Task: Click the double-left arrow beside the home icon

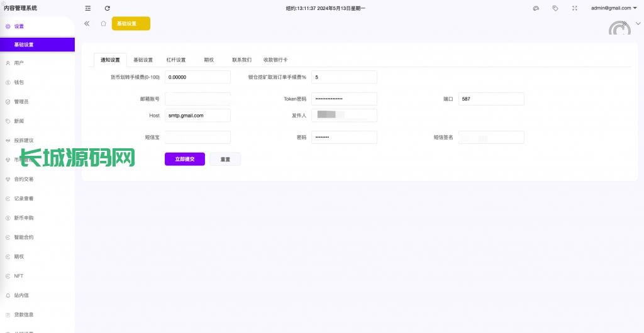Action: pos(87,23)
